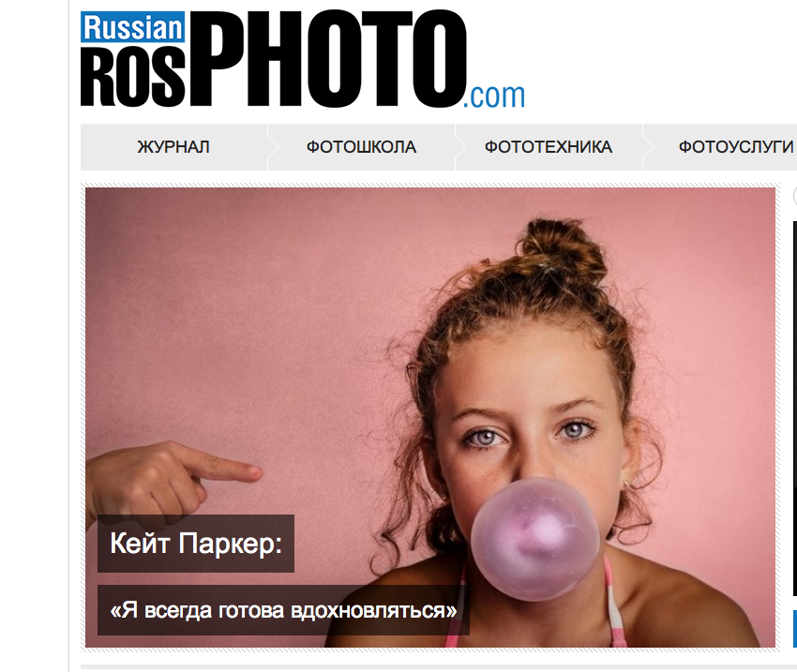Viewport: 797px width, 672px height.
Task: Open the ФОТОШКОЛА menu section
Action: (361, 147)
